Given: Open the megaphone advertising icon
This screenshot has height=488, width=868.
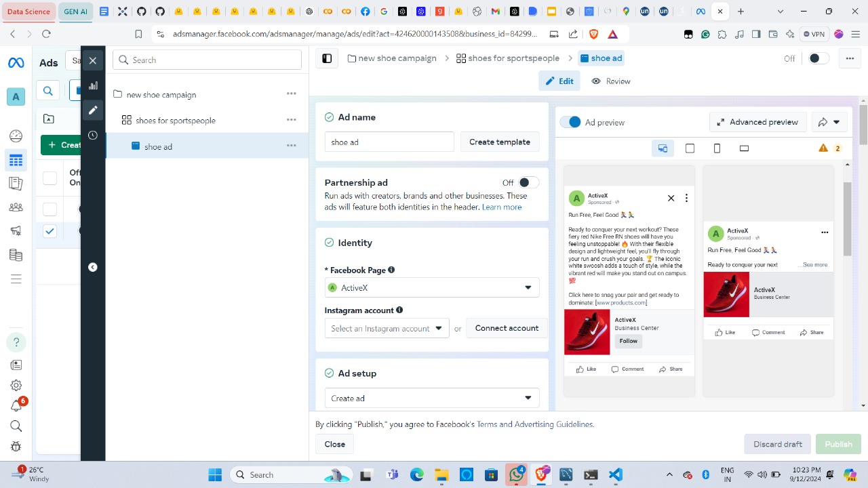Looking at the screenshot, I should click(x=16, y=231).
